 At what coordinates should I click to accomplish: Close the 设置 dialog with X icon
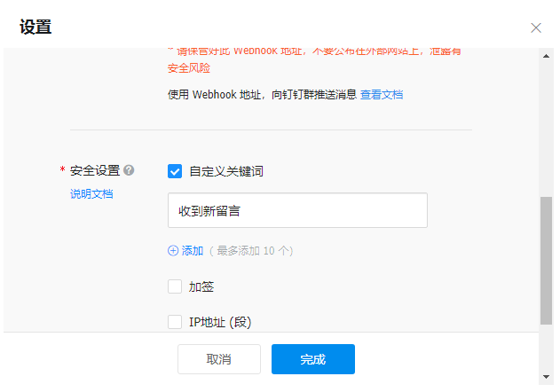[x=536, y=27]
